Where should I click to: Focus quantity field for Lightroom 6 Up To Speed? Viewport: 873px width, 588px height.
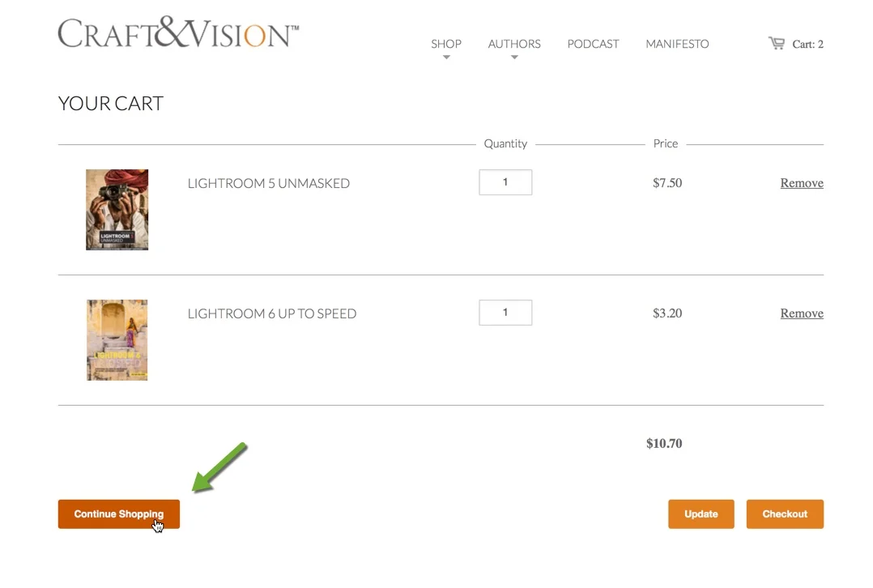(x=505, y=313)
